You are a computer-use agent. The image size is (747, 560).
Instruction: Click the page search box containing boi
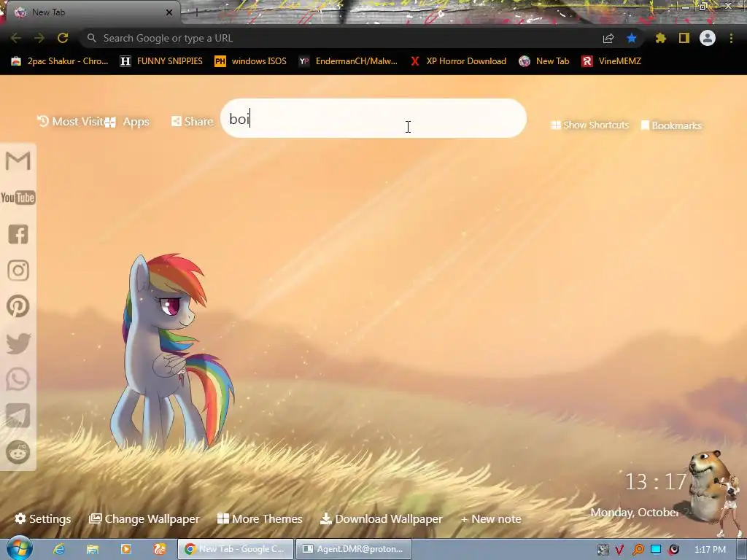coord(373,118)
